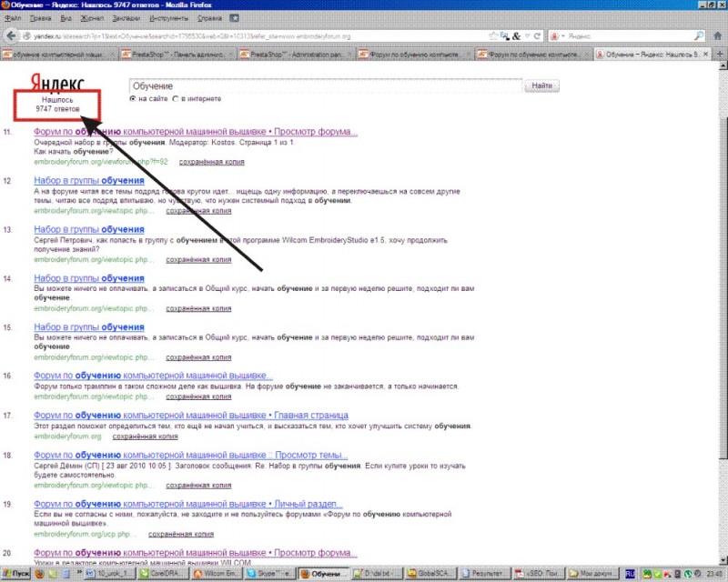Click the page scrollbar up arrow

coord(723,65)
